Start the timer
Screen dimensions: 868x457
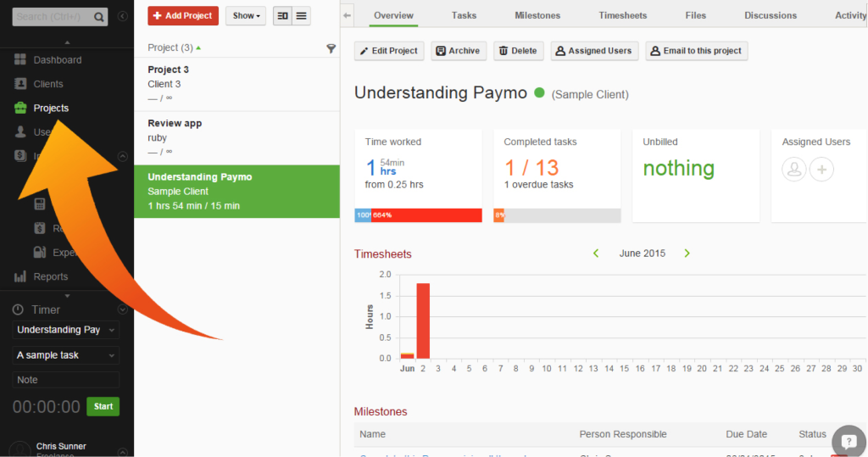point(103,407)
